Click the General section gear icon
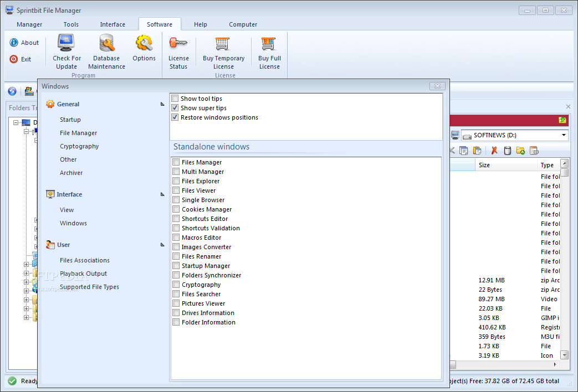578x392 pixels. pos(50,104)
